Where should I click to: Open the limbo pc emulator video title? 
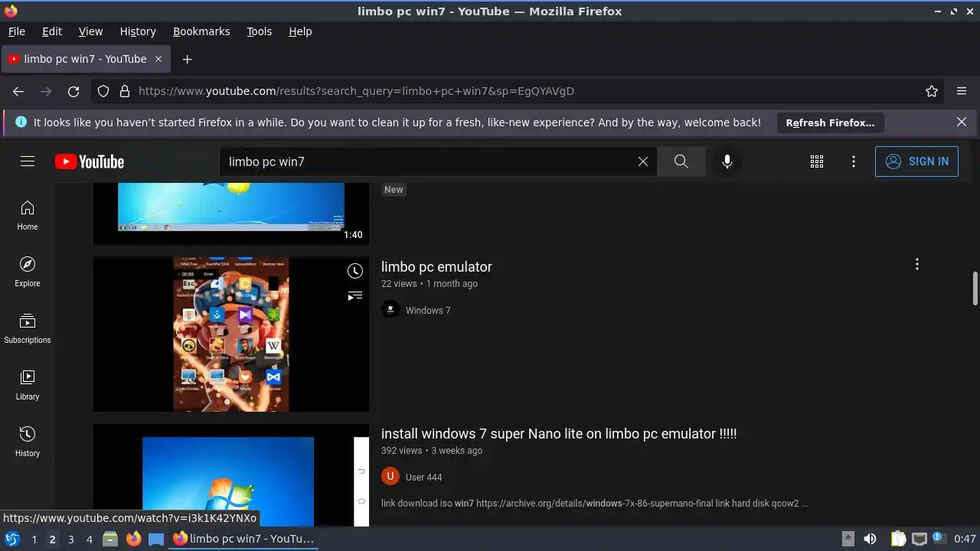[436, 267]
